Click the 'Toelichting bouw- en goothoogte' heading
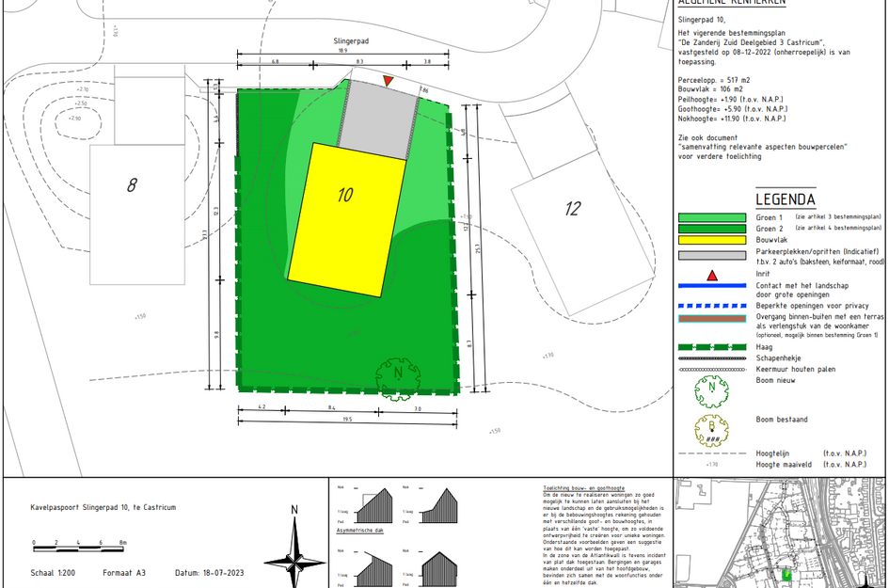Image resolution: width=889 pixels, height=588 pixels. click(x=584, y=488)
